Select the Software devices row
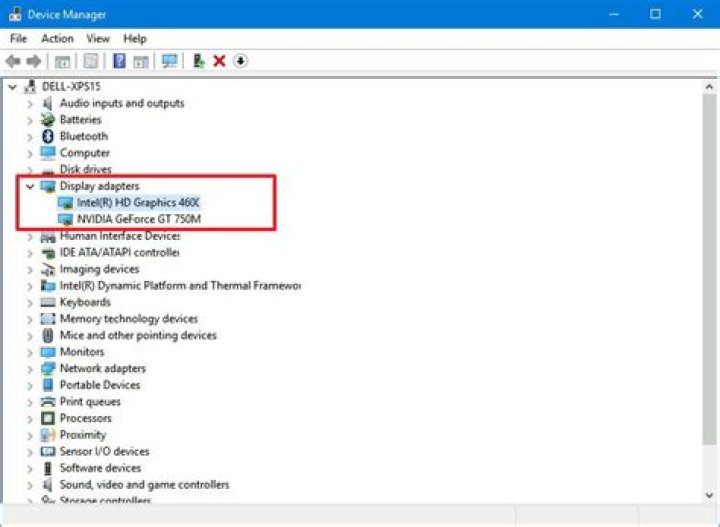Screen dimensions: 720x527 tap(100, 468)
